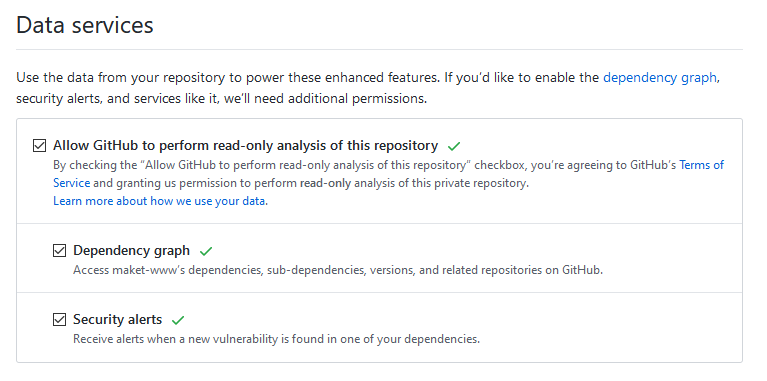Follow Learn more about how we use your data
767x381 pixels.
160,201
